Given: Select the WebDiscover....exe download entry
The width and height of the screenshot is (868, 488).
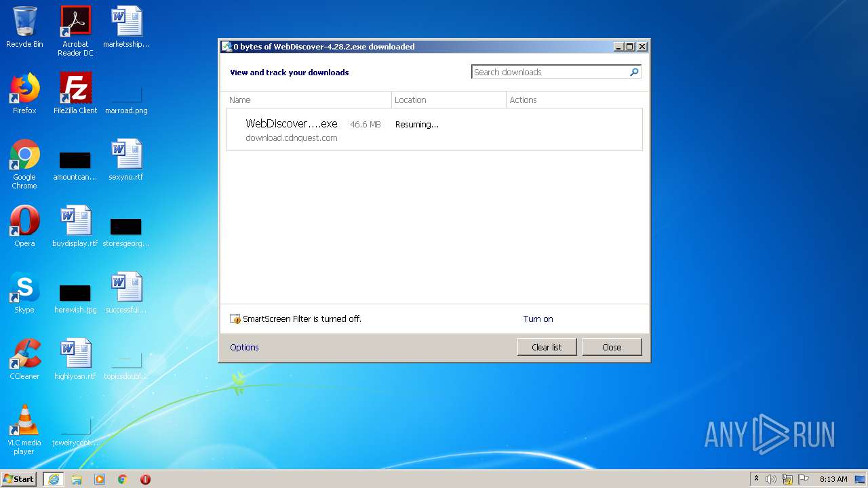Looking at the screenshot, I should (434, 129).
